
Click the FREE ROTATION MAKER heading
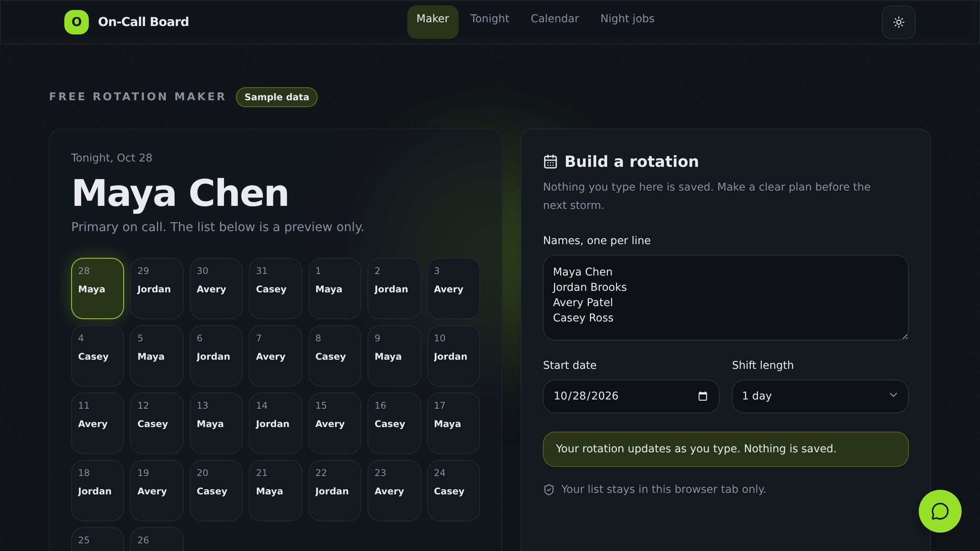point(137,97)
